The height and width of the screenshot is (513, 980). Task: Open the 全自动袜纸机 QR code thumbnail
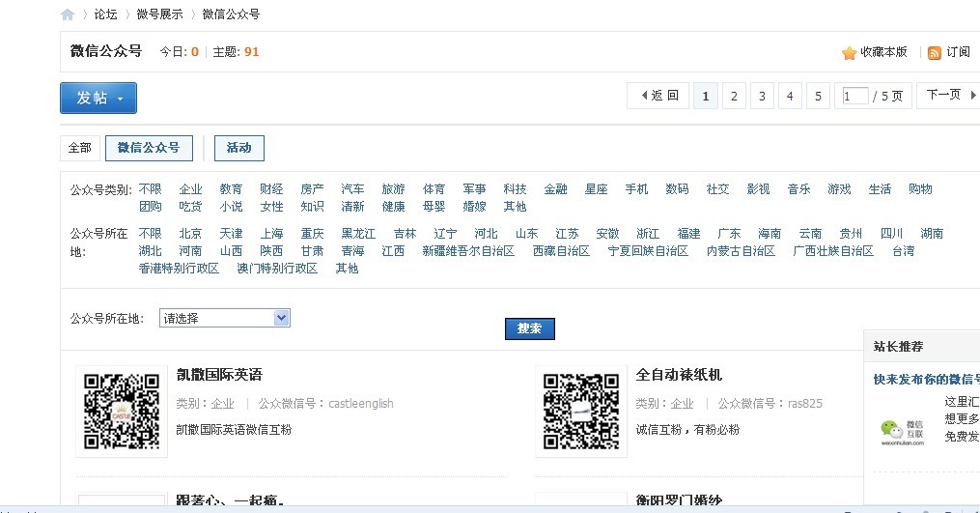[x=581, y=411]
